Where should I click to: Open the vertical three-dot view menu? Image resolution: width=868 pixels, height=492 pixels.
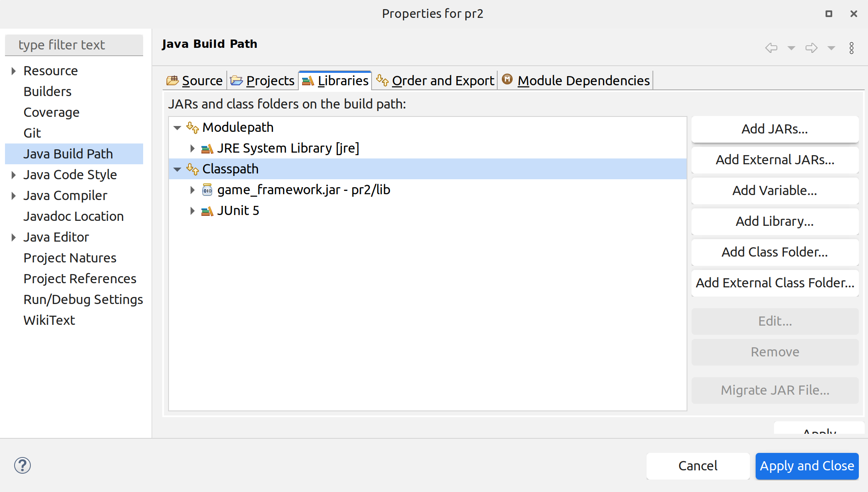point(851,48)
